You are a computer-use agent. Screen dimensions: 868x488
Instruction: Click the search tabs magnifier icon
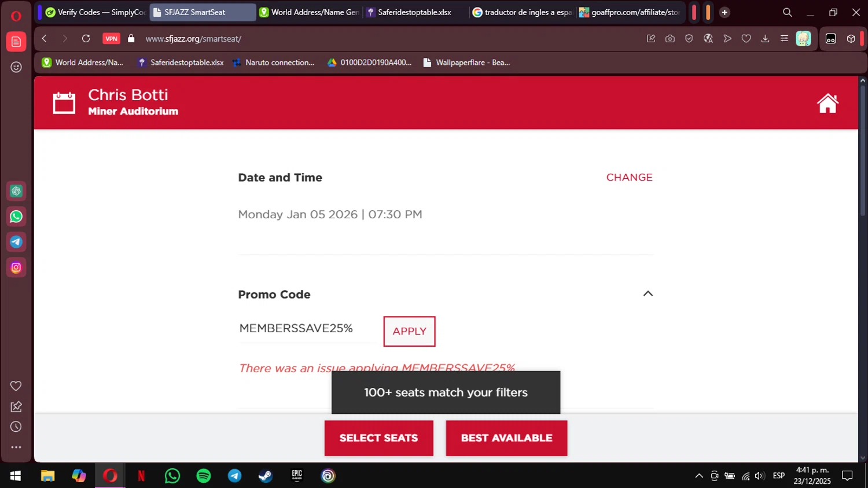click(787, 12)
